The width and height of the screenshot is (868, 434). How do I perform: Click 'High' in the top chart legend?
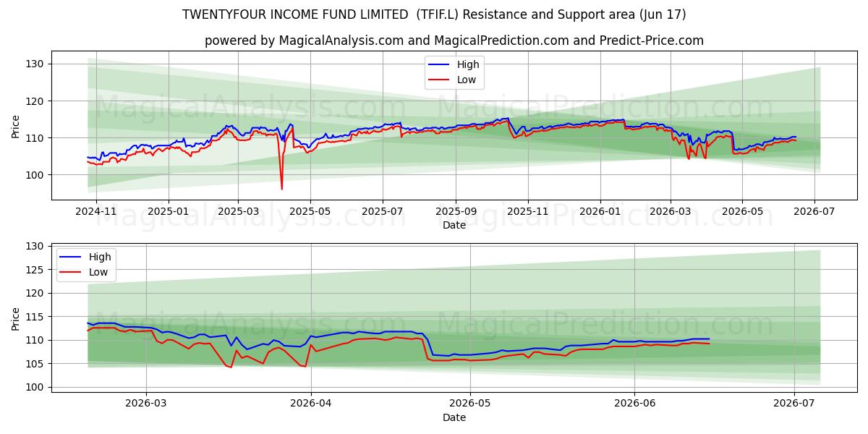(468, 64)
